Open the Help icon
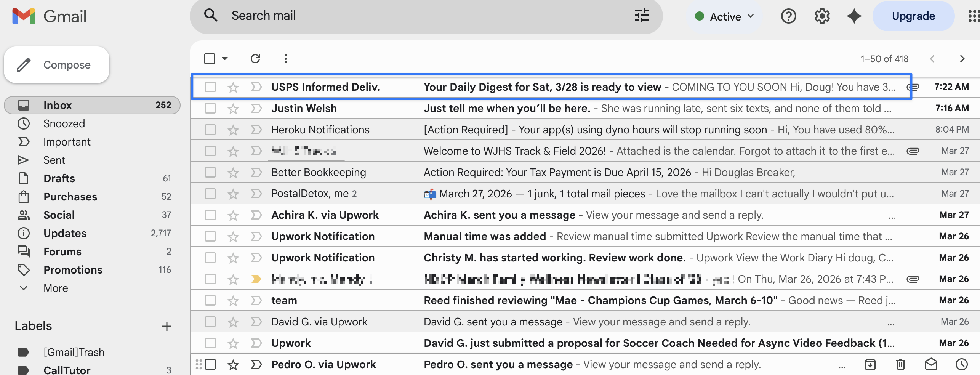Viewport: 980px width, 375px height. (x=788, y=16)
